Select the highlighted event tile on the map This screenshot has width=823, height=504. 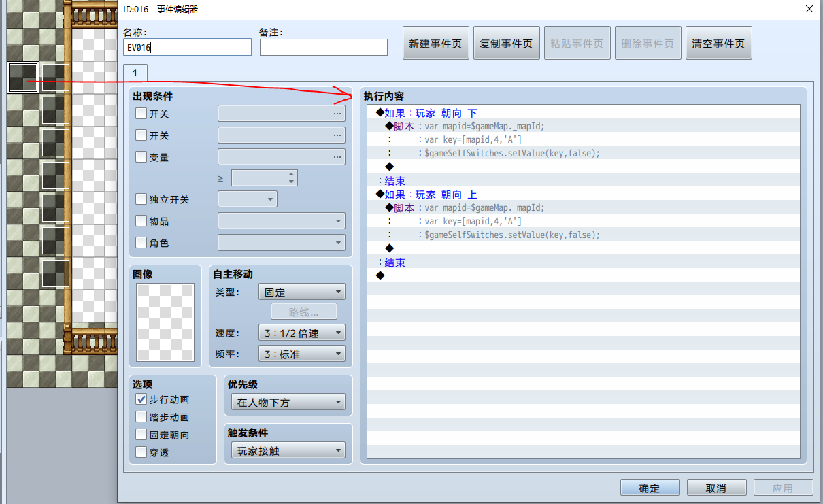(23, 77)
